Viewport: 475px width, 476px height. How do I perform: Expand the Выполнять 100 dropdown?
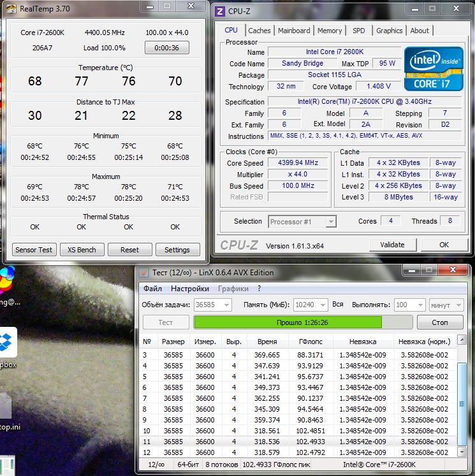point(420,305)
